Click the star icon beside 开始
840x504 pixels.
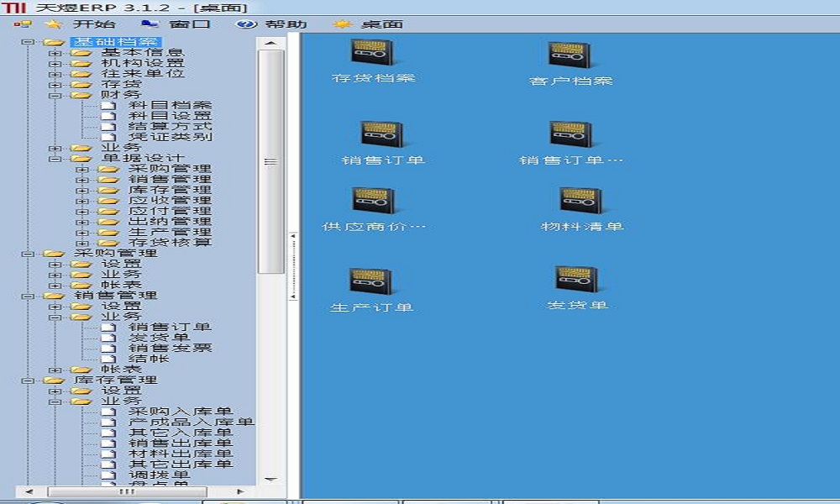click(54, 24)
